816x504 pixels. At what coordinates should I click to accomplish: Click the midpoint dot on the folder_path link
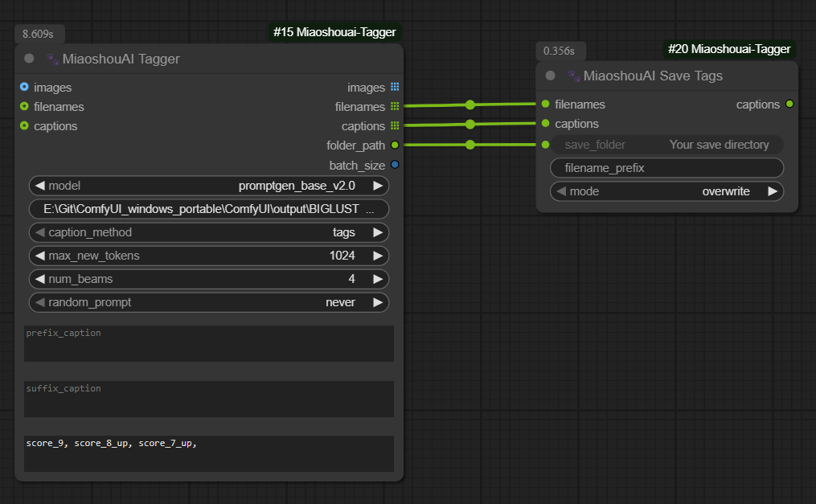[470, 145]
